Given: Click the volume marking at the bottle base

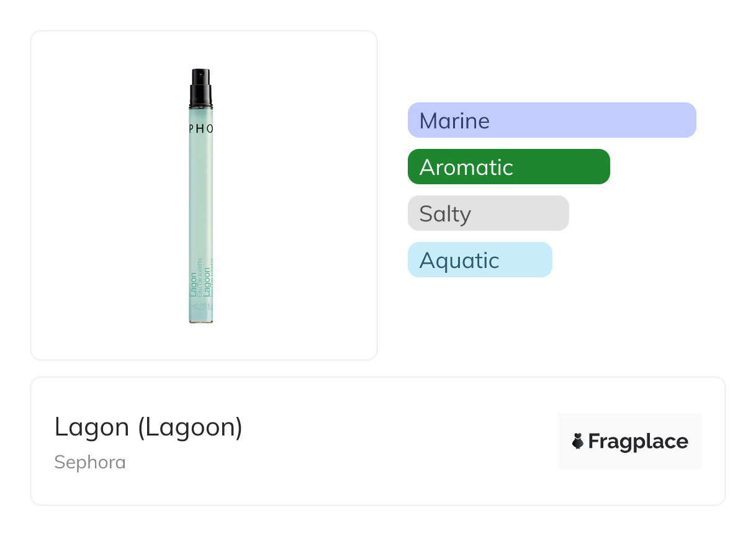Looking at the screenshot, I should (201, 306).
